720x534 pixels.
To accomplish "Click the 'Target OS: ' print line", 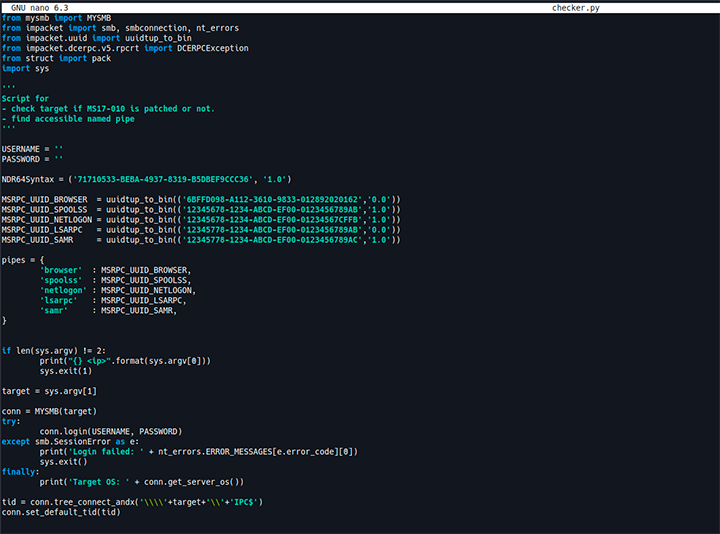I will 141,483.
